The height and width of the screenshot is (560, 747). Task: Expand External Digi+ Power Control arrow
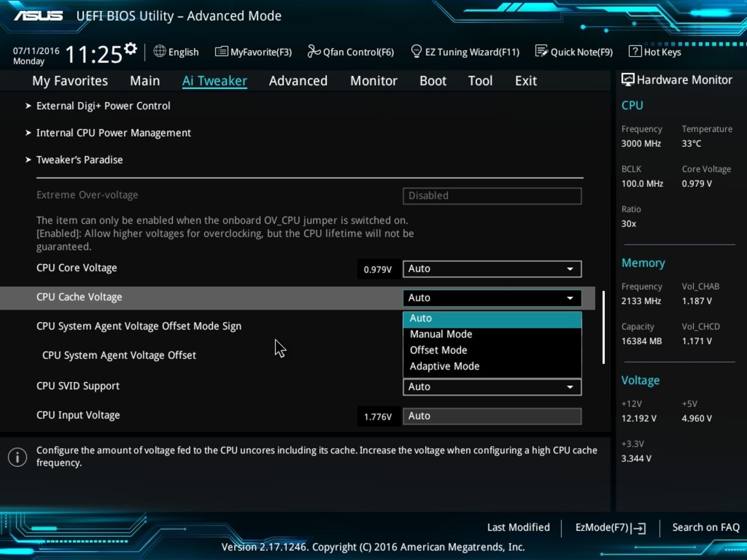28,105
